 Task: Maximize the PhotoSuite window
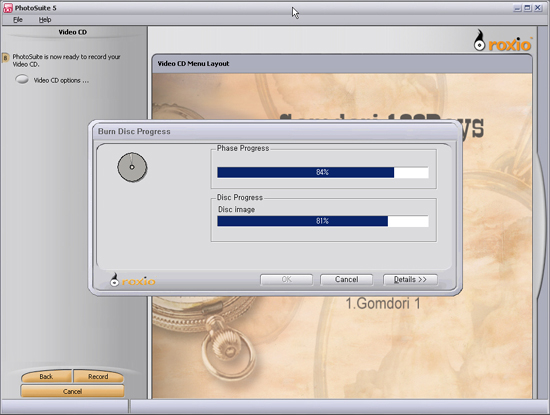pyautogui.click(x=528, y=8)
